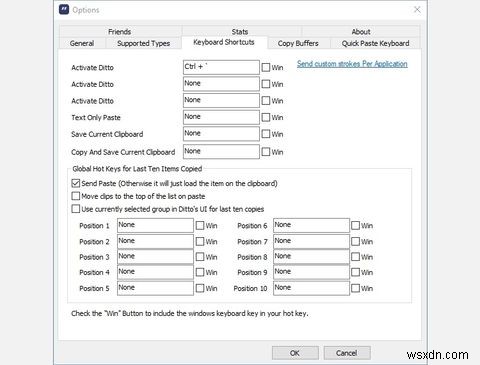Focus the Position 5 hotkey field
Image resolution: width=480 pixels, height=365 pixels.
pyautogui.click(x=155, y=288)
